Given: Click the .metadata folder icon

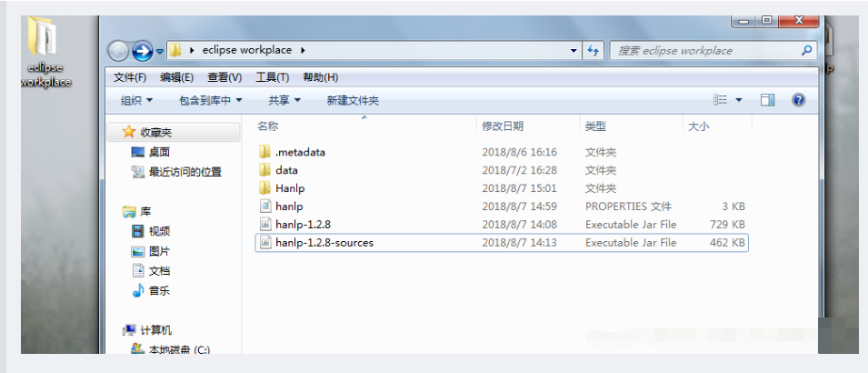Looking at the screenshot, I should [x=265, y=152].
